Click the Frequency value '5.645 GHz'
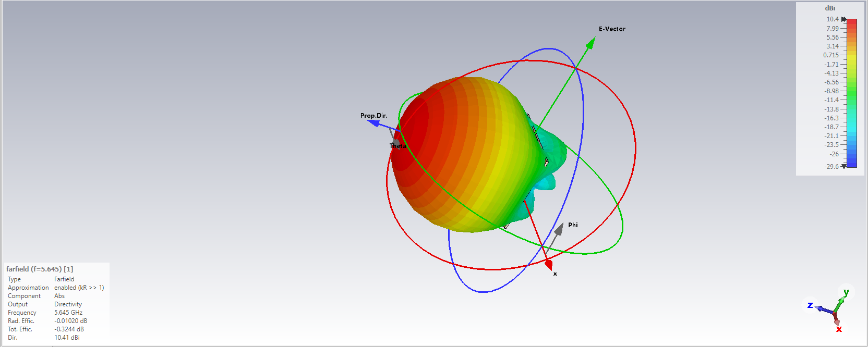 tap(68, 313)
